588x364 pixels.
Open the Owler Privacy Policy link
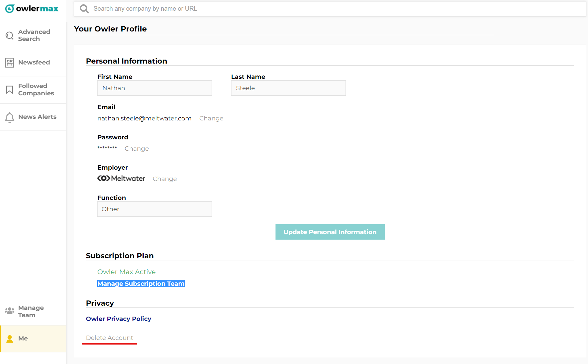pyautogui.click(x=118, y=319)
